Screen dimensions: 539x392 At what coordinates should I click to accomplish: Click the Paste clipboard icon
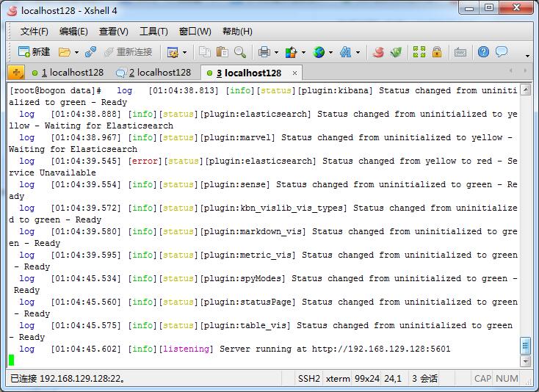click(x=223, y=52)
